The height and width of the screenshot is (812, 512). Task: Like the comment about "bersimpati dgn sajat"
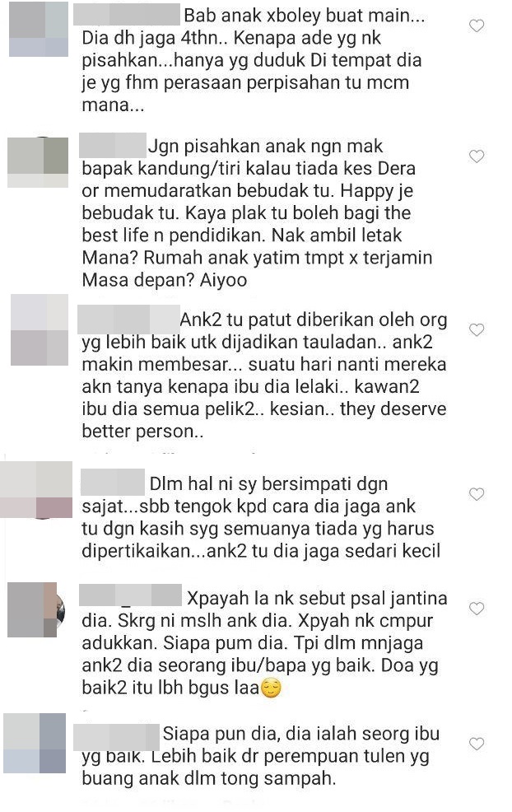point(477,493)
